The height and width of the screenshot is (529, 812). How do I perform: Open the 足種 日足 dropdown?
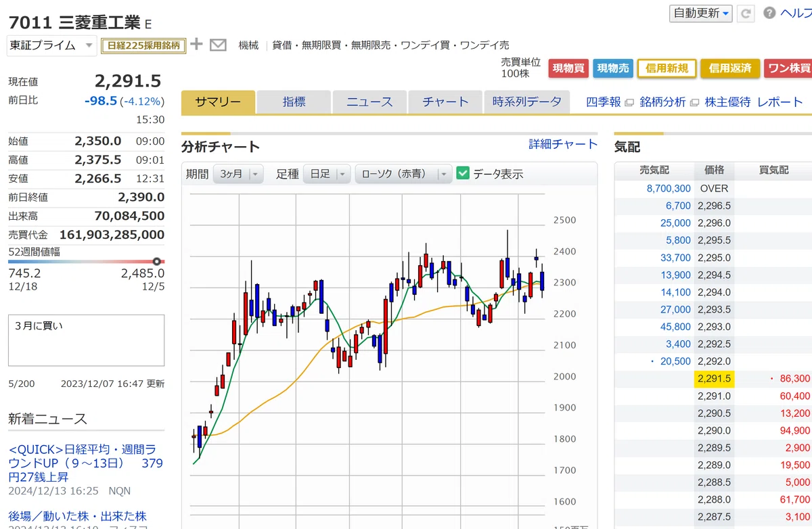click(327, 174)
